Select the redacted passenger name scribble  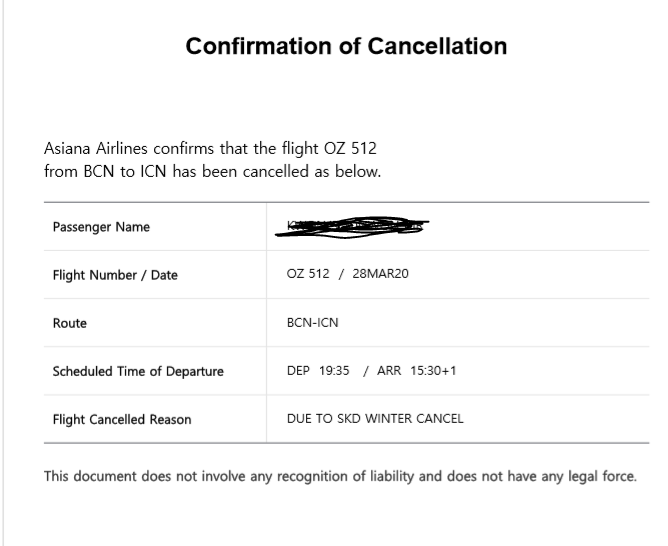pyautogui.click(x=352, y=227)
